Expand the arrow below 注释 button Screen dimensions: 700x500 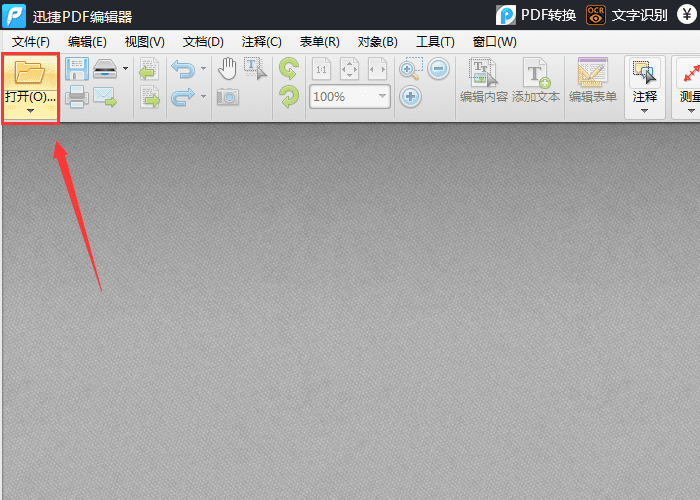tap(644, 111)
